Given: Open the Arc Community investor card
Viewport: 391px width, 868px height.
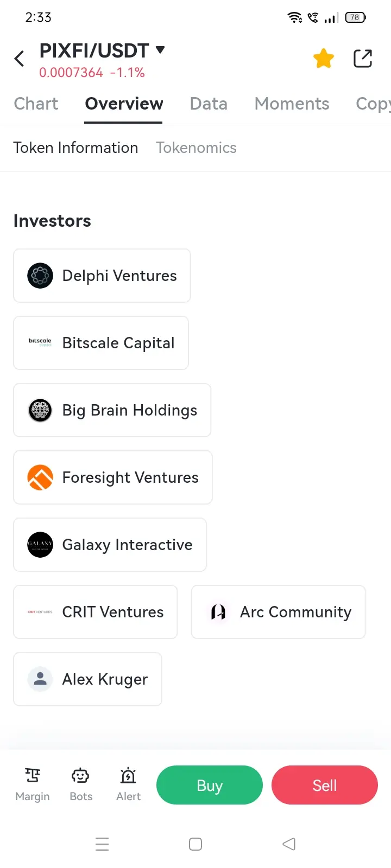Looking at the screenshot, I should [279, 612].
